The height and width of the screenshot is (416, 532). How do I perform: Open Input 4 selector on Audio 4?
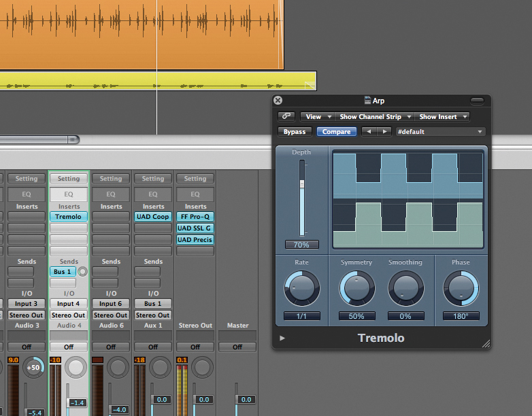tap(69, 304)
